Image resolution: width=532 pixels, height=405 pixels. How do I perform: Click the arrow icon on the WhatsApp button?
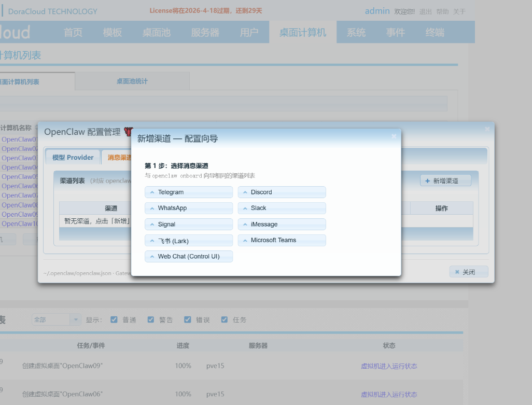click(152, 208)
